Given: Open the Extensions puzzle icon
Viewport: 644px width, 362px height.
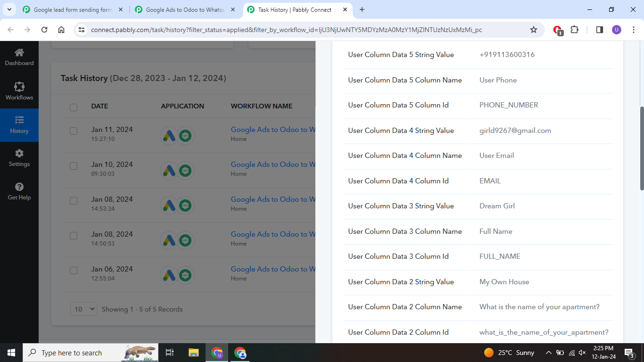Looking at the screenshot, I should (574, 30).
